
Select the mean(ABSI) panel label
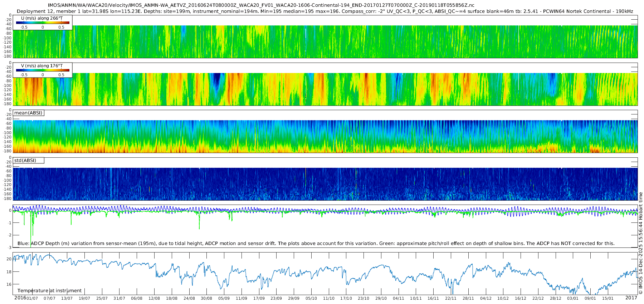coord(28,113)
